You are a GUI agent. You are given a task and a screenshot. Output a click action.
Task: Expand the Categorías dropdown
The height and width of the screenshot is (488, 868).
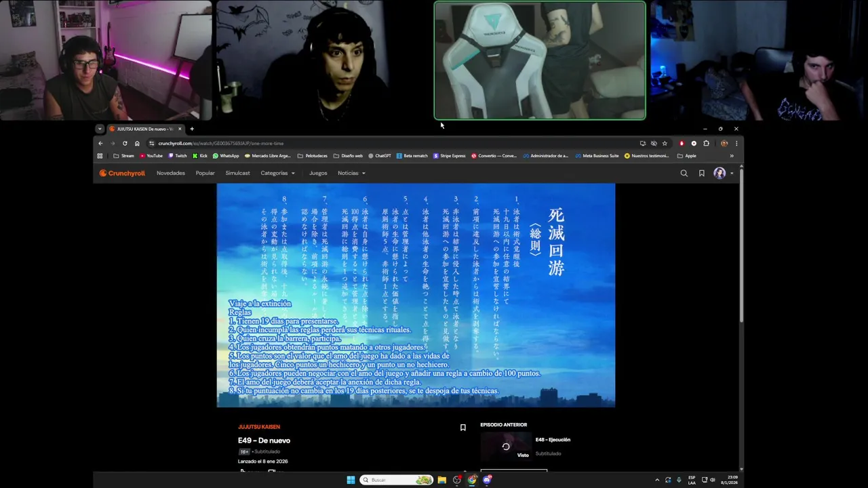point(278,174)
